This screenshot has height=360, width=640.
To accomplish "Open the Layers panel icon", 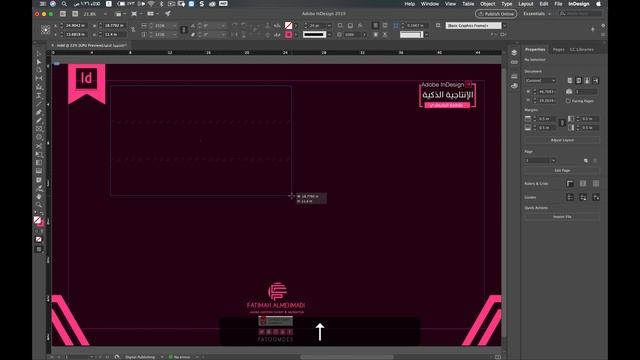I will coord(514,53).
